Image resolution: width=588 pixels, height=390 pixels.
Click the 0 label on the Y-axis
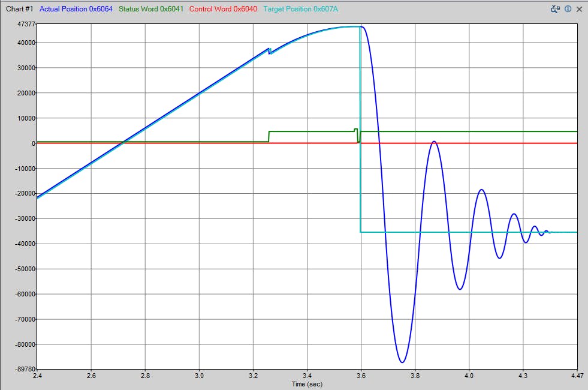click(34, 143)
